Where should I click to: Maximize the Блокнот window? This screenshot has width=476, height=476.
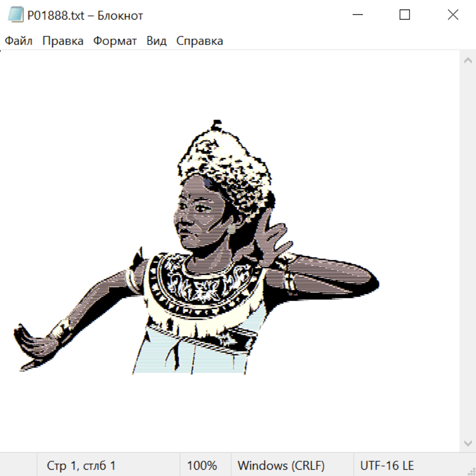coord(405,15)
